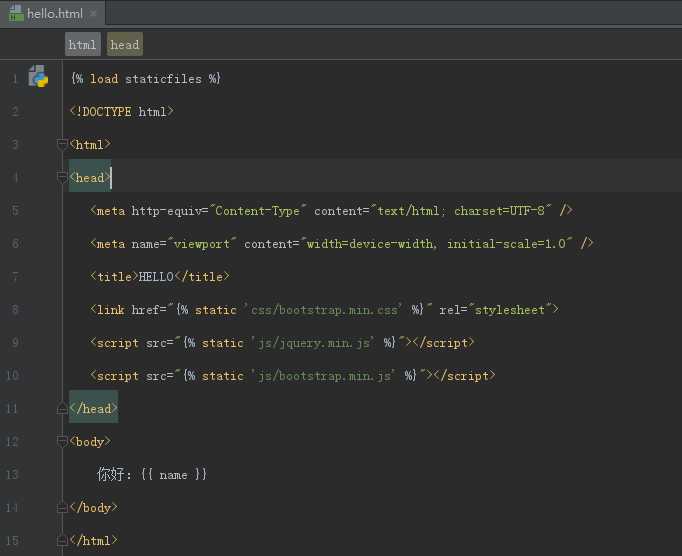Screen dimensions: 682x556
Task: Click the <html> opening tag on line 3
Action: pyautogui.click(x=90, y=144)
